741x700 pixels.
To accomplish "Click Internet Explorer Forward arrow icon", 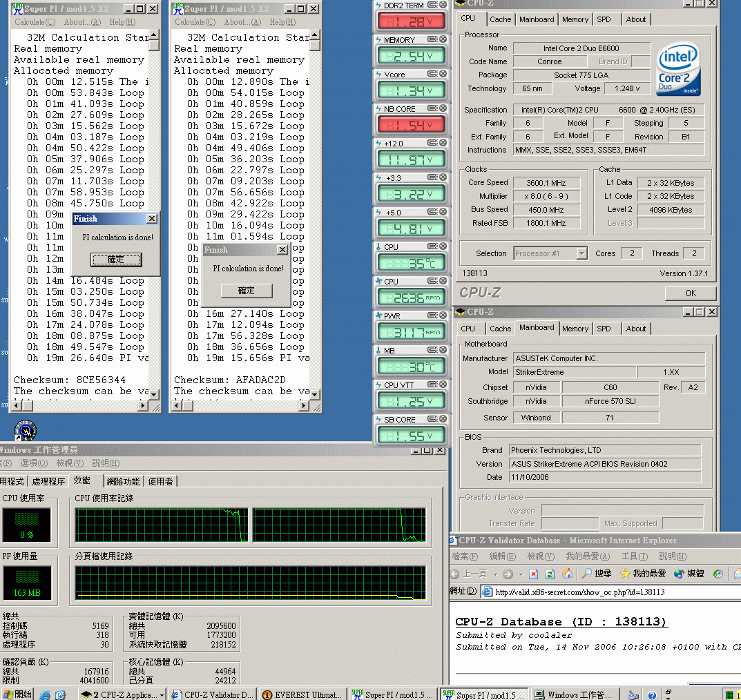I will (508, 574).
